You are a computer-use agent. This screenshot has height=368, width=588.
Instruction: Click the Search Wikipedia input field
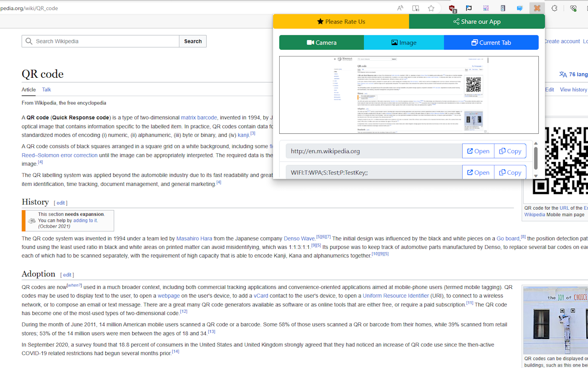[100, 41]
